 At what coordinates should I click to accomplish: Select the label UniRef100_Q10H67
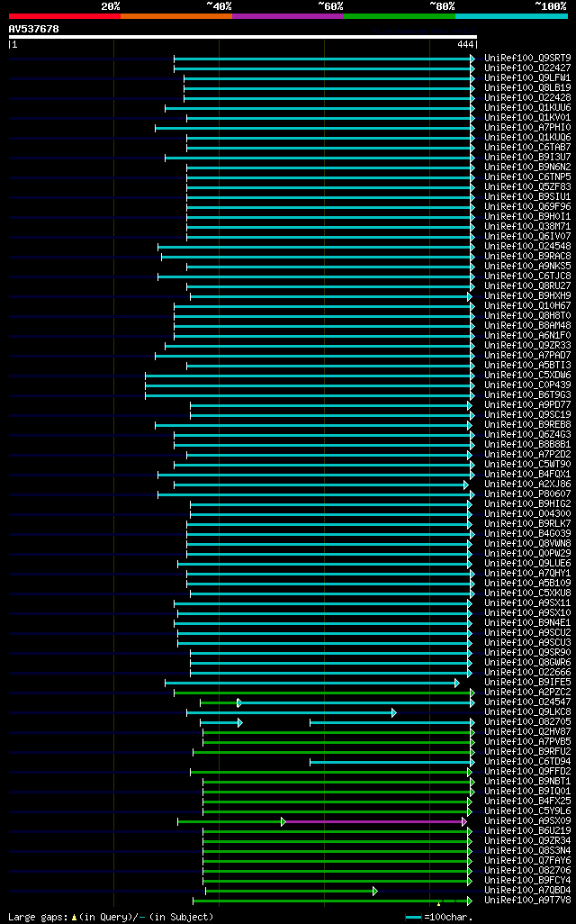(527, 306)
